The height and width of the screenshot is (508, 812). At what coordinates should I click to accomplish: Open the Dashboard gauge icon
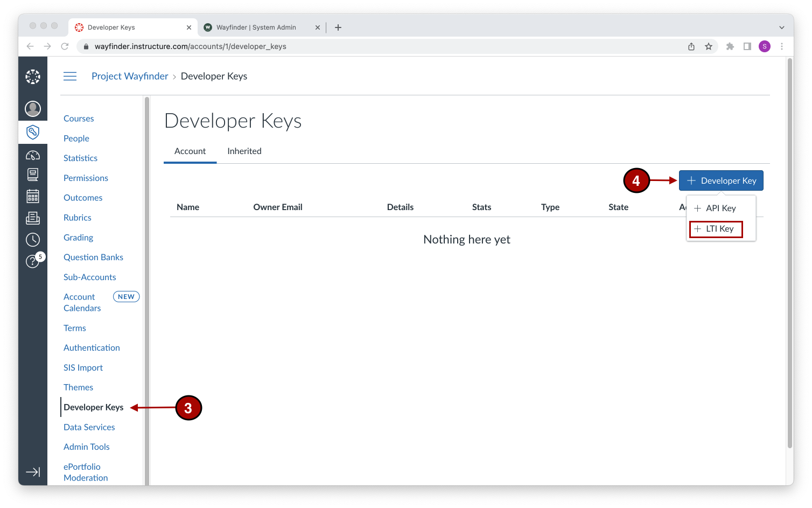pyautogui.click(x=33, y=155)
